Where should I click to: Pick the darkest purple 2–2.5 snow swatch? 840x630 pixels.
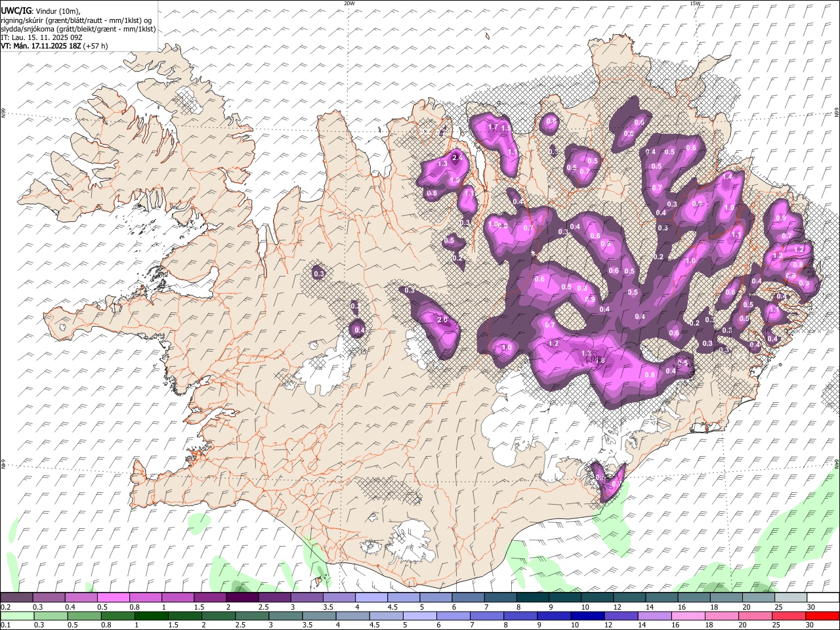pyautogui.click(x=242, y=597)
